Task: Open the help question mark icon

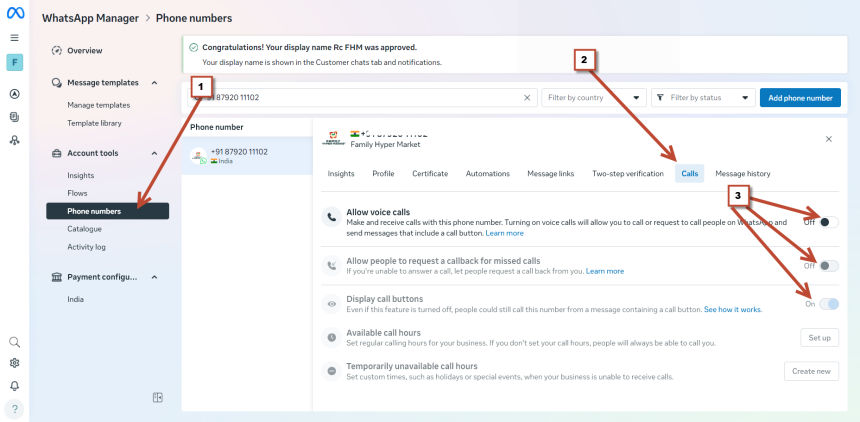Action: (x=15, y=409)
